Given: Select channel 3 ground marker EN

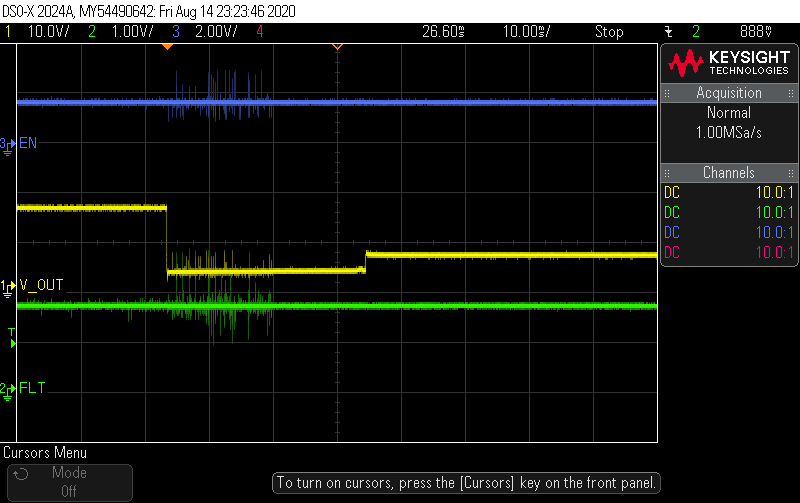Looking at the screenshot, I should coord(8,145).
